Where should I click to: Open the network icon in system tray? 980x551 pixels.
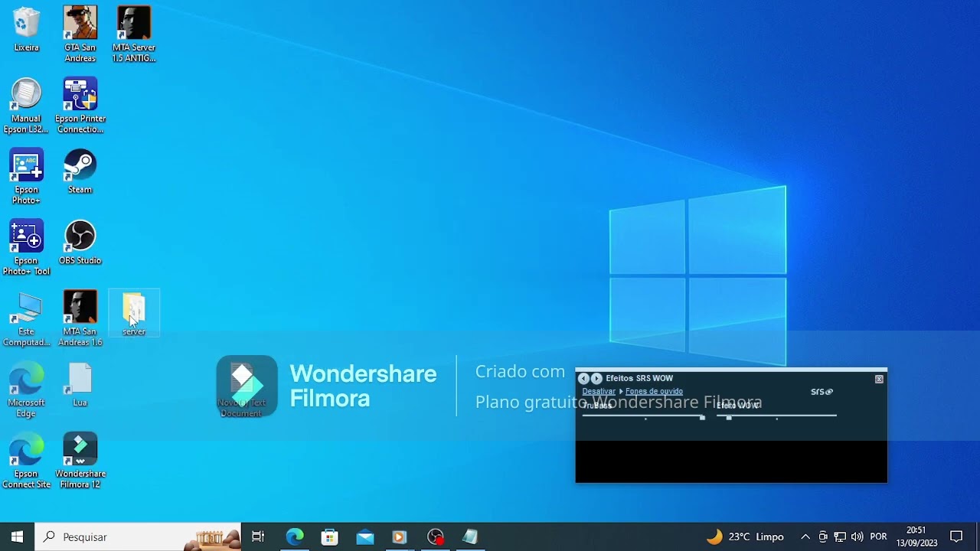click(x=840, y=536)
